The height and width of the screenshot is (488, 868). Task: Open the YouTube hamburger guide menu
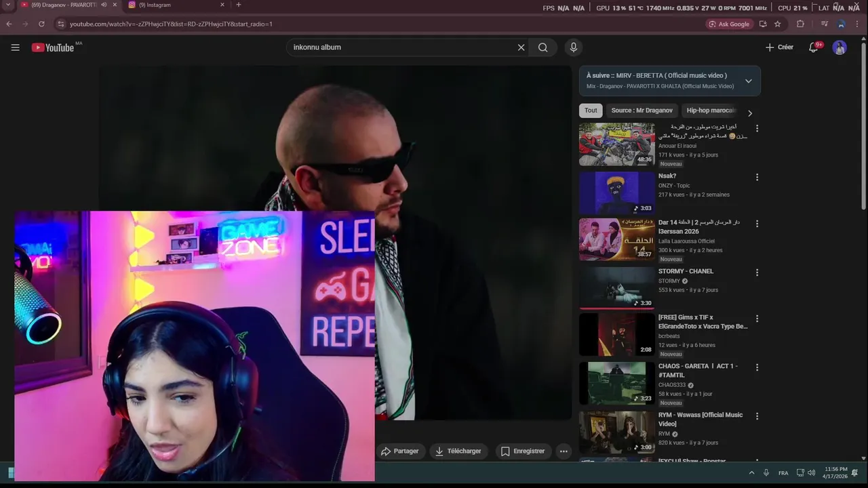click(x=15, y=47)
